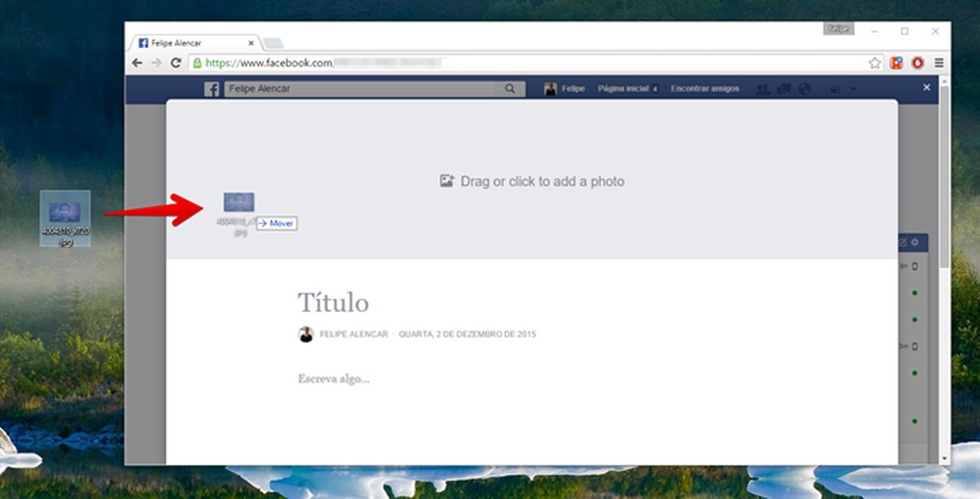The height and width of the screenshot is (499, 980).
Task: Select desktop file 4004310 jpg
Action: click(65, 218)
